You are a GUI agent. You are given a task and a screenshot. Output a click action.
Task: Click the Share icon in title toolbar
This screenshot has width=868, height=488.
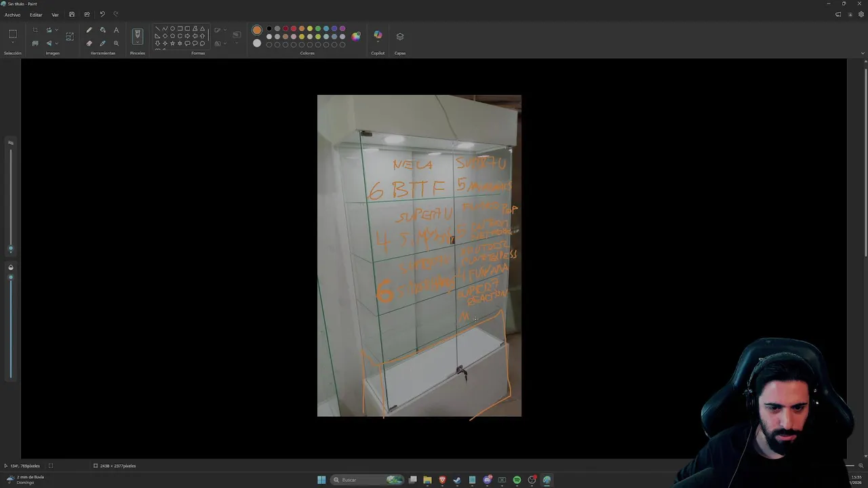(x=87, y=14)
